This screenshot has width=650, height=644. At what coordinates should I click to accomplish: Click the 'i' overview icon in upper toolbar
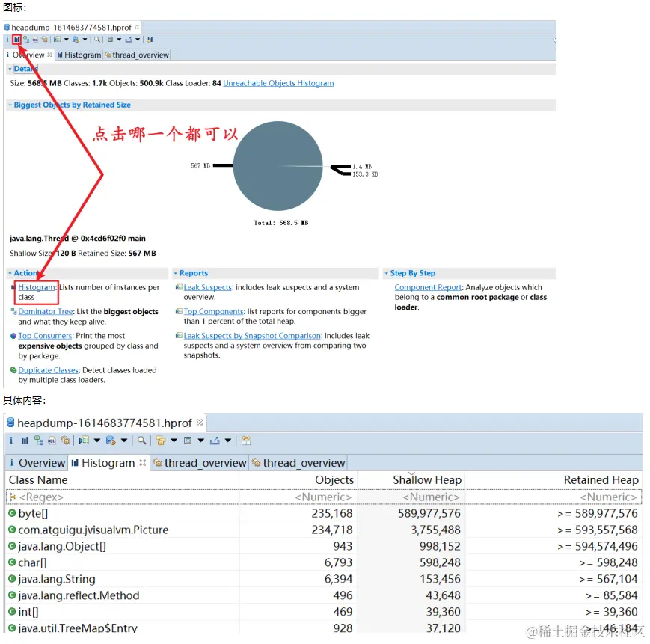(x=7, y=40)
